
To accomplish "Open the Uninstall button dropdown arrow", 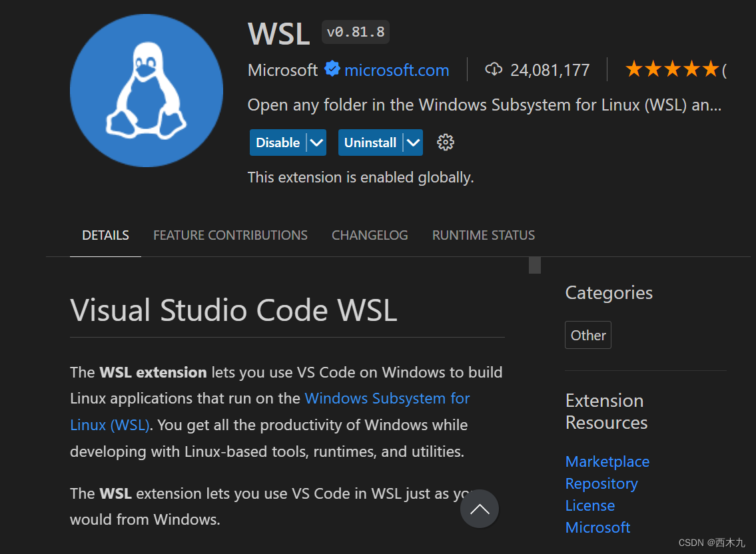I will click(412, 142).
